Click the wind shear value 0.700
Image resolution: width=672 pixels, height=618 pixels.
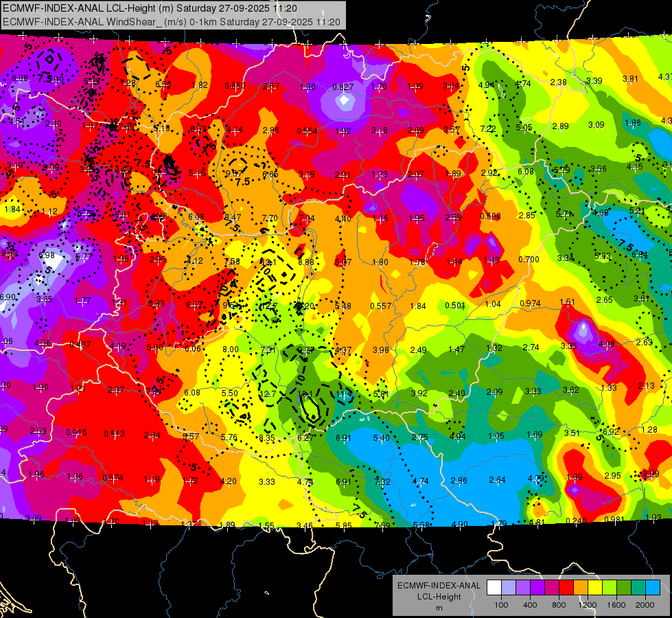[529, 260]
